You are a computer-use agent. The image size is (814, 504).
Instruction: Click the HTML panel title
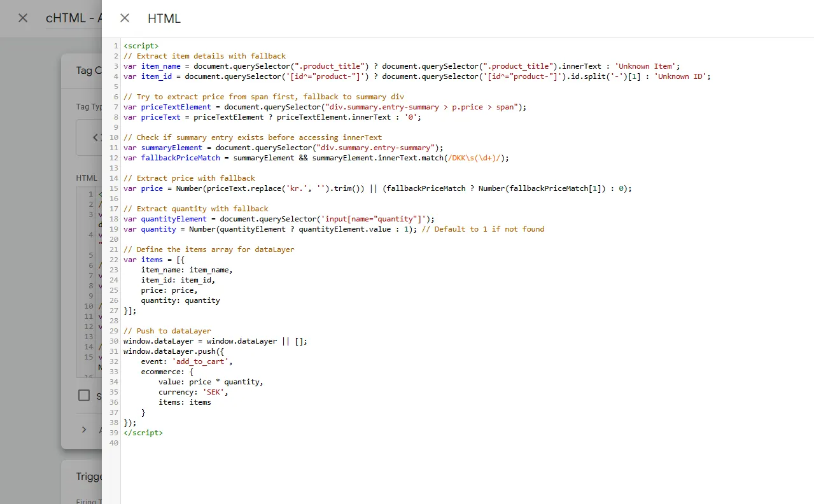click(164, 18)
